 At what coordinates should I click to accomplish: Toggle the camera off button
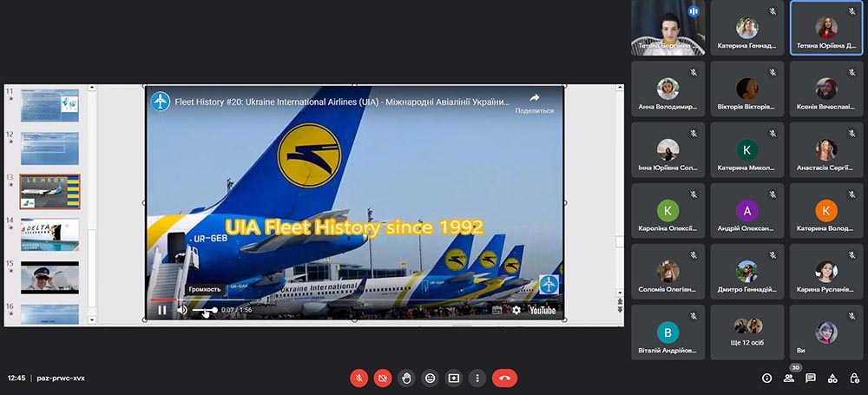[x=383, y=379]
